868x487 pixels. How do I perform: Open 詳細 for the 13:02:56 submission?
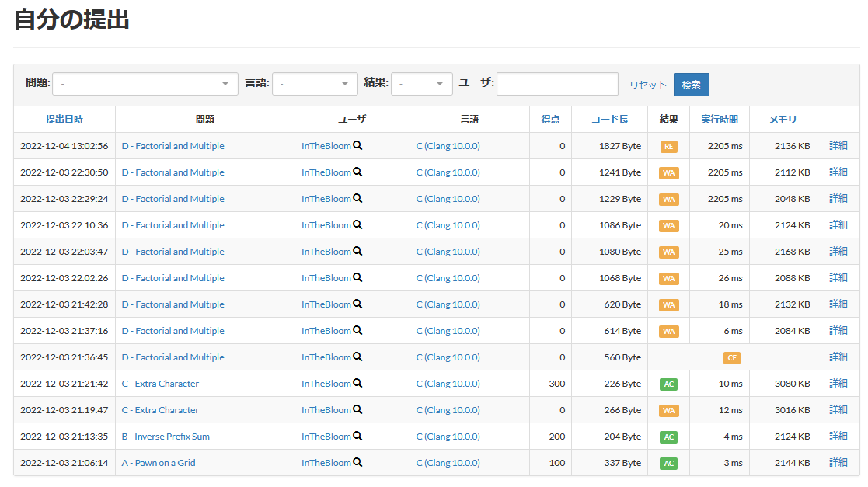point(838,145)
